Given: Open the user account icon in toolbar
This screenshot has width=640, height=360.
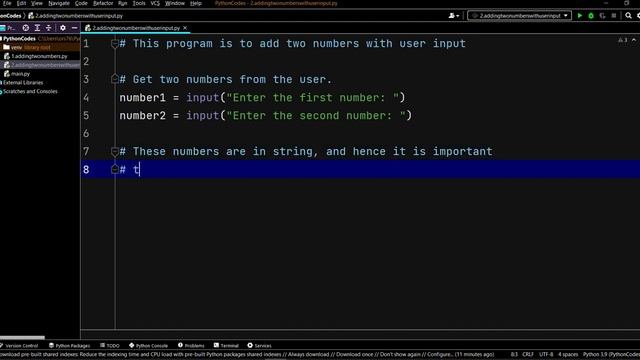Looking at the screenshot, I should pos(453,16).
